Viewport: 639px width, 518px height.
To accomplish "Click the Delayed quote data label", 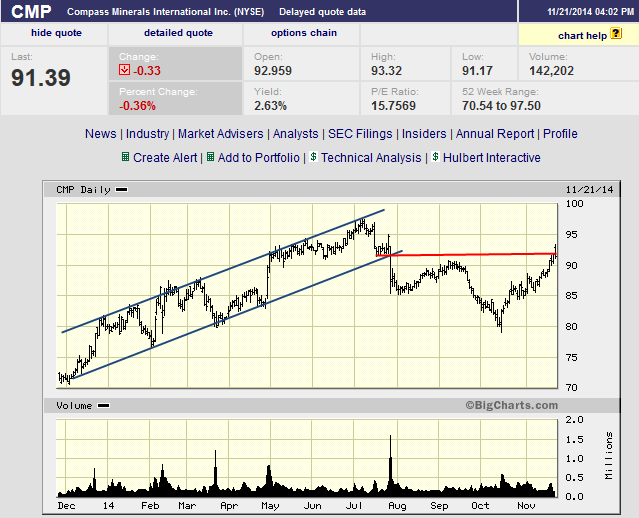I will [x=322, y=12].
